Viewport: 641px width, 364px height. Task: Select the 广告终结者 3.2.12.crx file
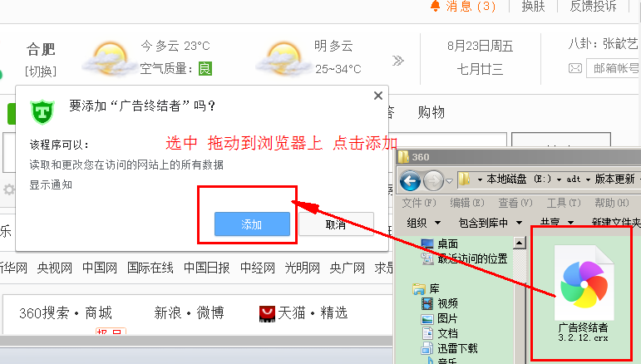point(584,293)
